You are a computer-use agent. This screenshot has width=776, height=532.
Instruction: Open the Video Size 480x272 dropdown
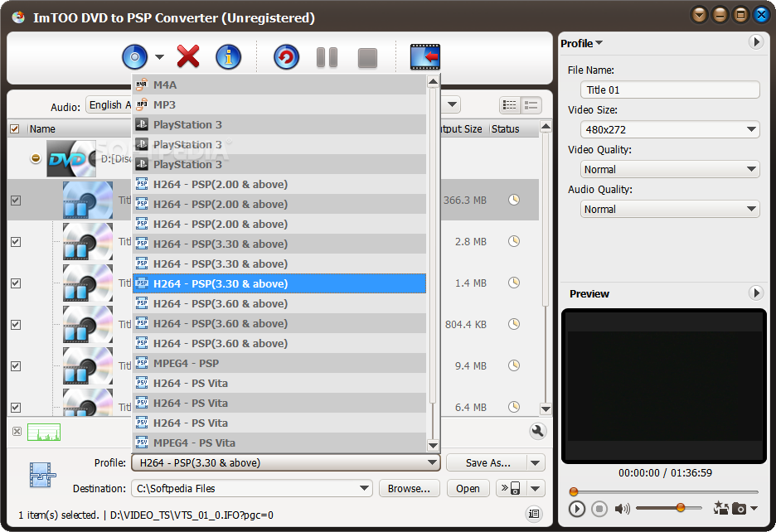pos(670,129)
